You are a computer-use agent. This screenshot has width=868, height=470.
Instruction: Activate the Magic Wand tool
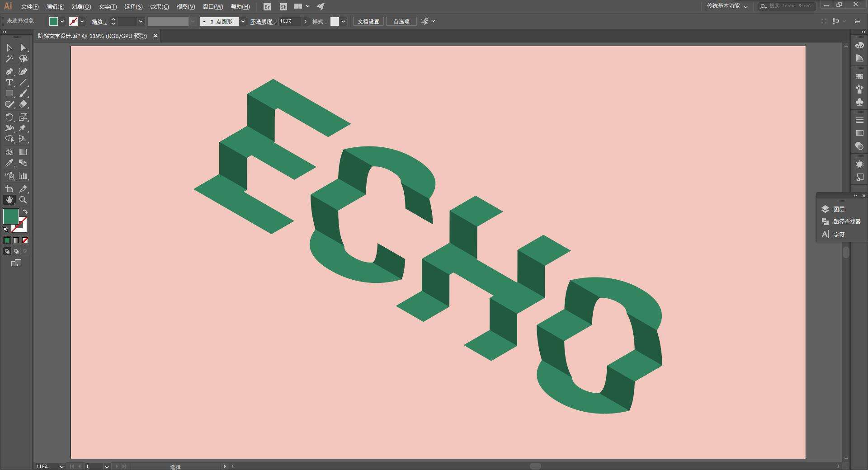[9, 58]
